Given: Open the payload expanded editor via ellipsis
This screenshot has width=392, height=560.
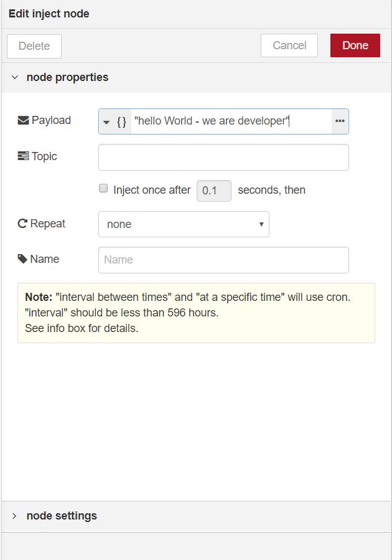Looking at the screenshot, I should click(x=340, y=121).
